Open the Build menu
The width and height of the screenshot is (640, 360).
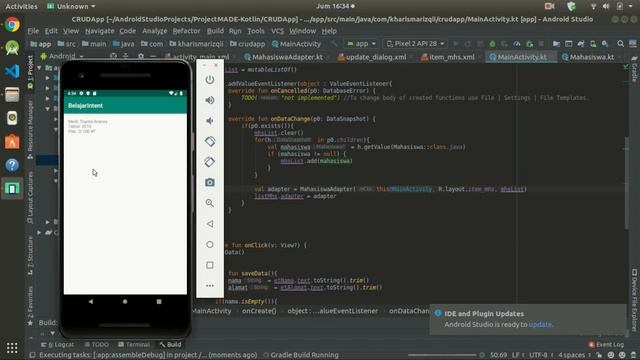tap(215, 31)
